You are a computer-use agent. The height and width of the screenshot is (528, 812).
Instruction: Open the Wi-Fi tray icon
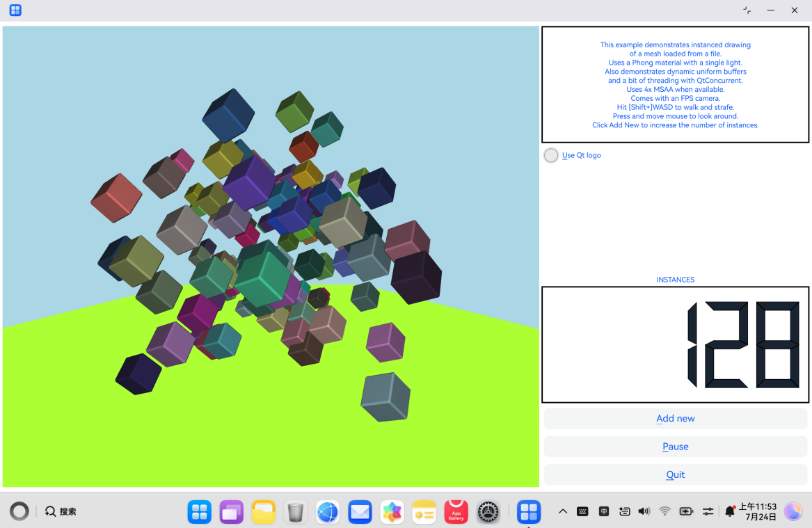(665, 511)
